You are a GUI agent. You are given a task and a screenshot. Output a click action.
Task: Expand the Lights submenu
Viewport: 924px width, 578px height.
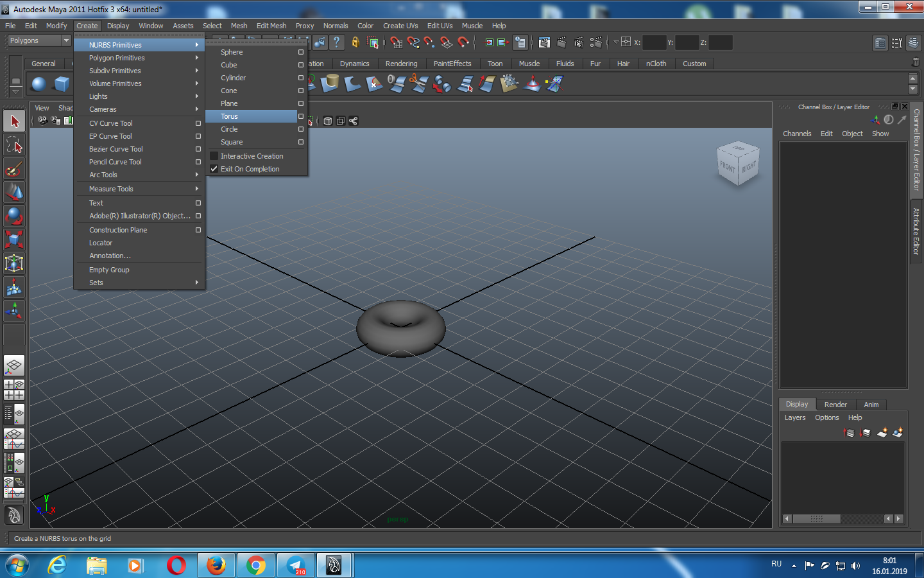(x=139, y=96)
